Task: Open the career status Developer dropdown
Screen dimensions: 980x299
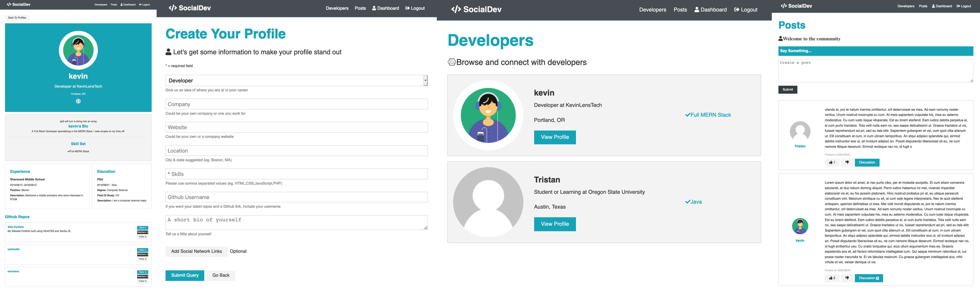Action: click(296, 80)
